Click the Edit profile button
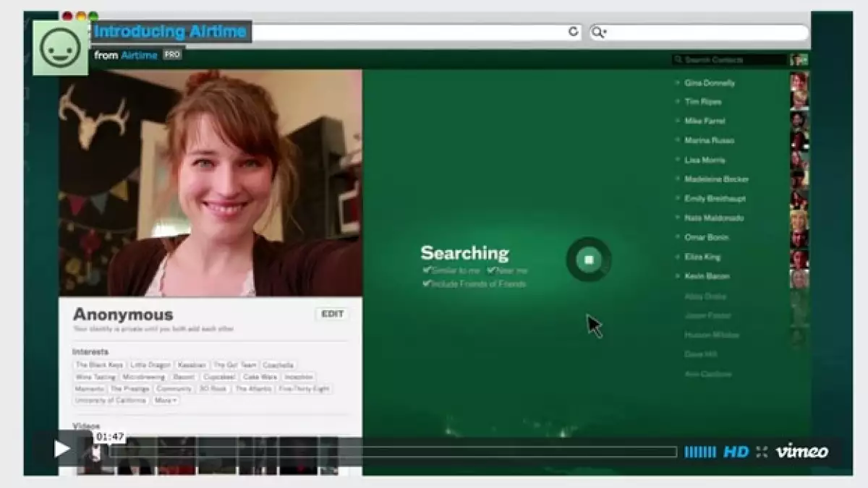868x488 pixels. tap(332, 314)
